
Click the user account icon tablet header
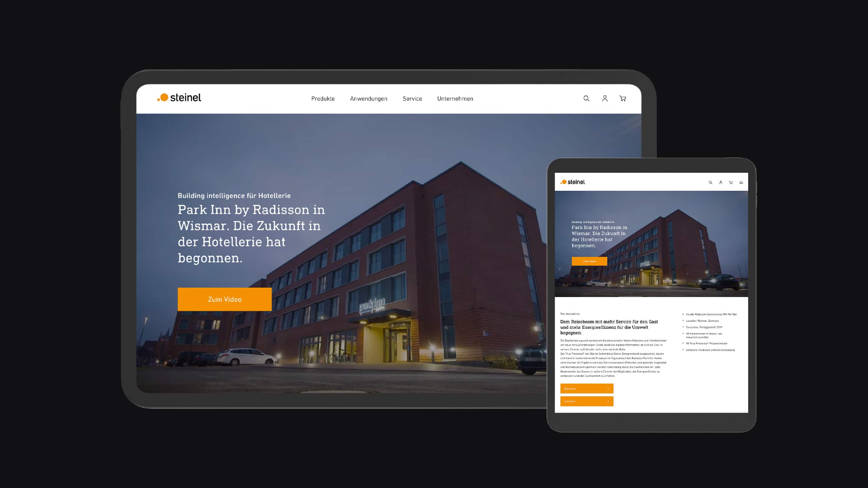click(x=720, y=182)
